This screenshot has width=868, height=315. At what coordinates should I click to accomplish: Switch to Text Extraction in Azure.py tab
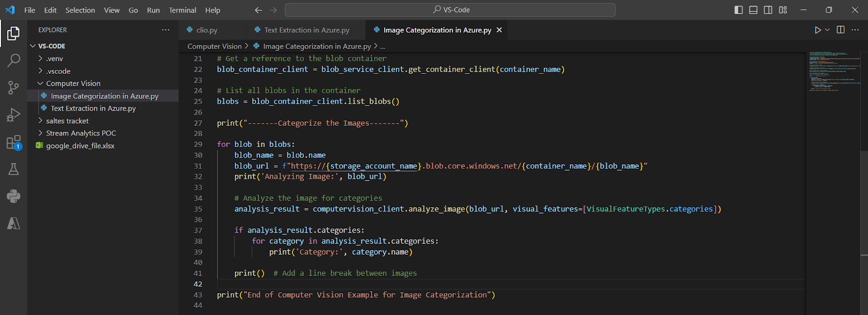(307, 30)
